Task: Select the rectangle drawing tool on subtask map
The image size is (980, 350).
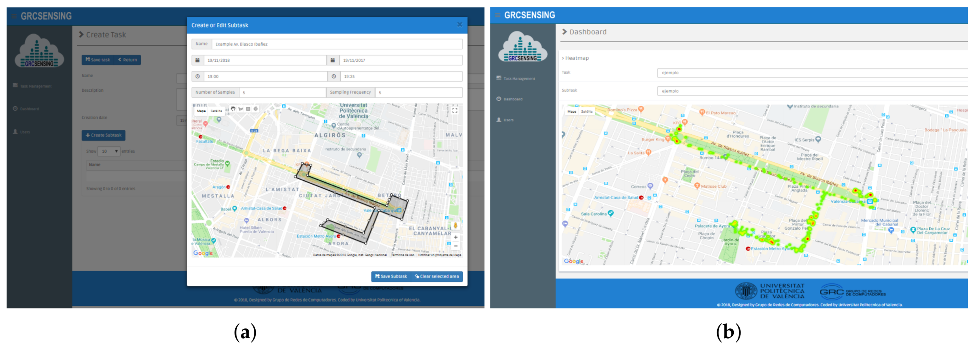Action: coord(248,109)
